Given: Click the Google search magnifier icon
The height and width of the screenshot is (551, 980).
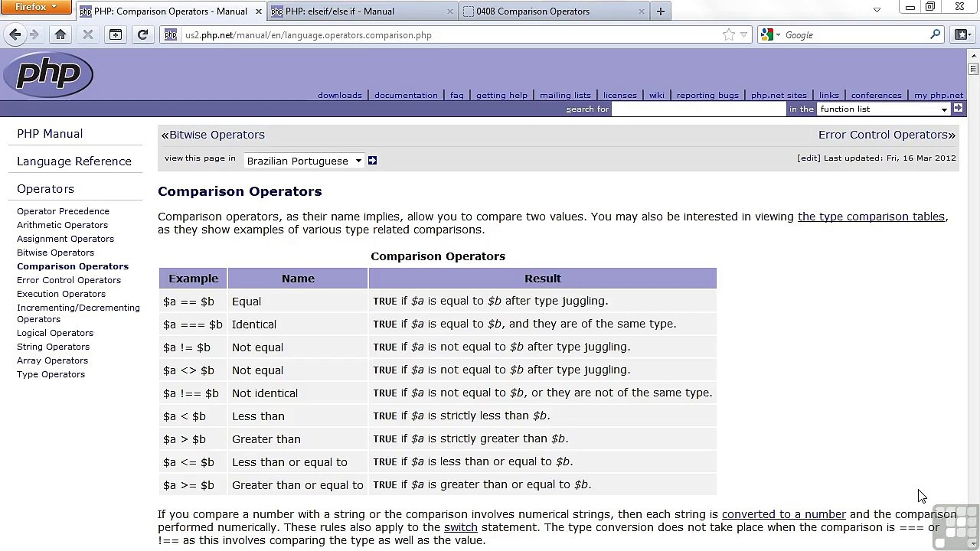Looking at the screenshot, I should pyautogui.click(x=935, y=34).
